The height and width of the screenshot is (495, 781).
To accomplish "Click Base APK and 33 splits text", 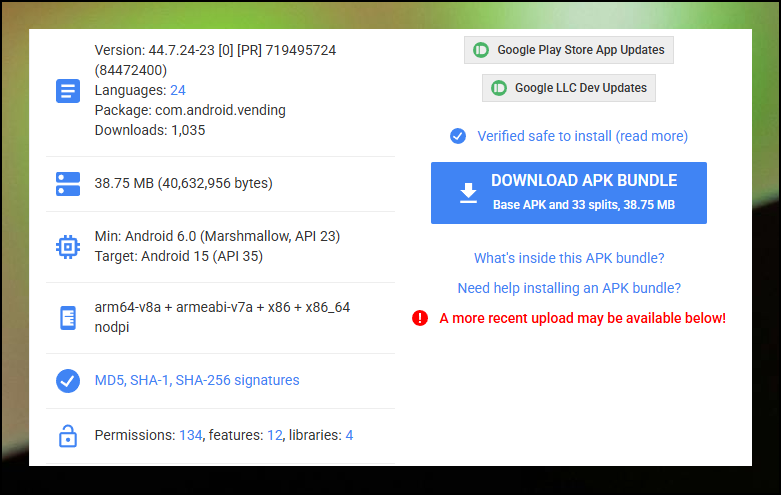I will tap(584, 205).
